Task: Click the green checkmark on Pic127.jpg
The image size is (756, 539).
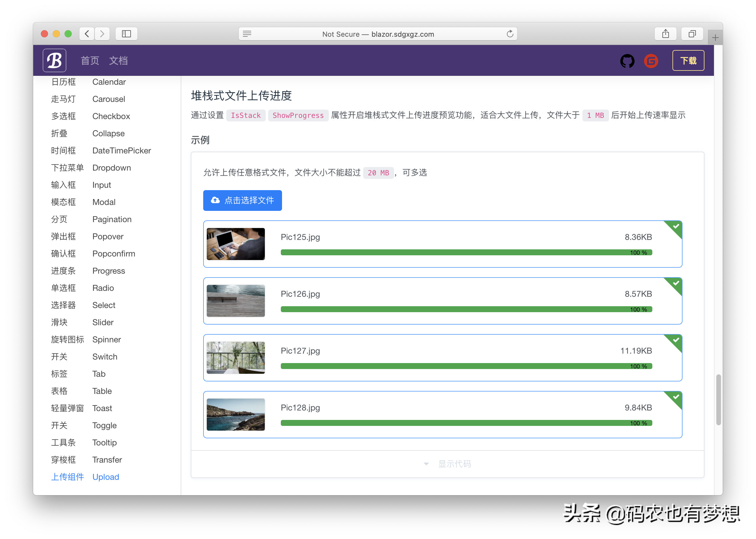Action: point(676,340)
